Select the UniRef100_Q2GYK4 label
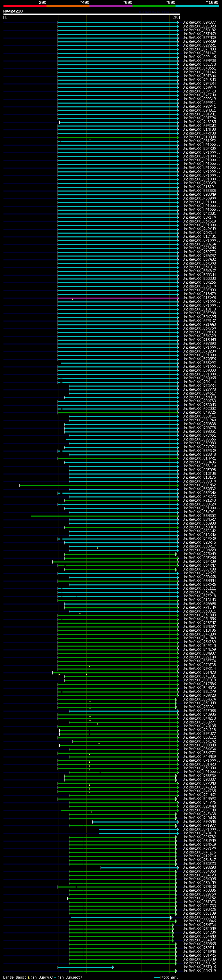Screen dimensions: 222x980 coord(199,386)
